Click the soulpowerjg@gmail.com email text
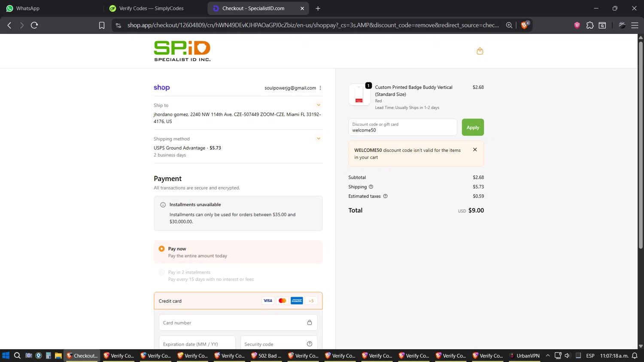Screen dimensions: 644x362 (x=290, y=88)
